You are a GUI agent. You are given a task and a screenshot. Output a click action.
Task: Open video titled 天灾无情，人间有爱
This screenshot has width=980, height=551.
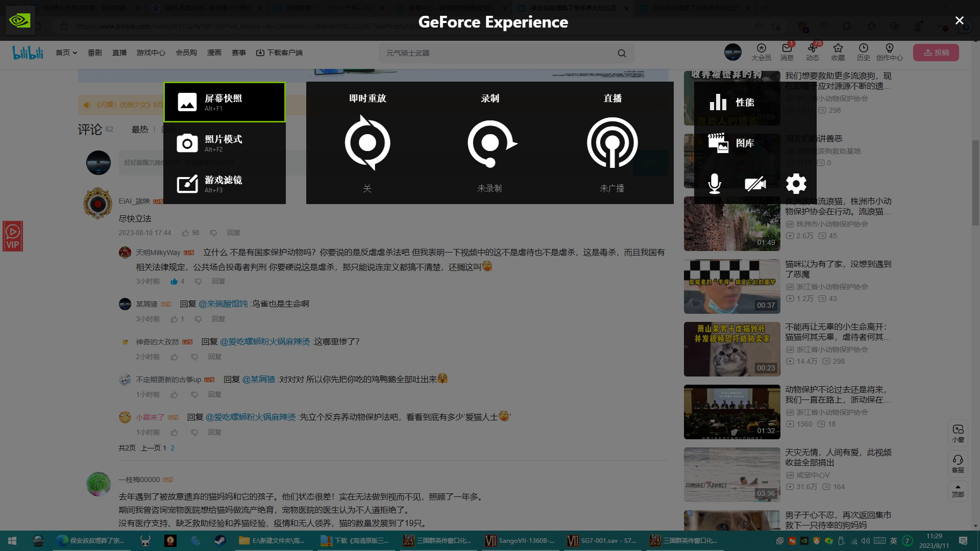838,457
